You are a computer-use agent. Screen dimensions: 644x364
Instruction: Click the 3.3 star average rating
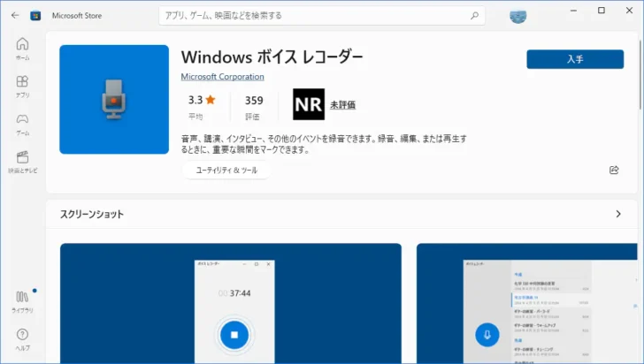[x=202, y=100]
